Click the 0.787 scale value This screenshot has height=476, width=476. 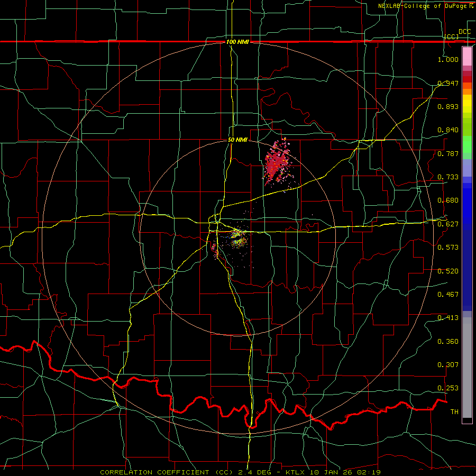pyautogui.click(x=448, y=153)
